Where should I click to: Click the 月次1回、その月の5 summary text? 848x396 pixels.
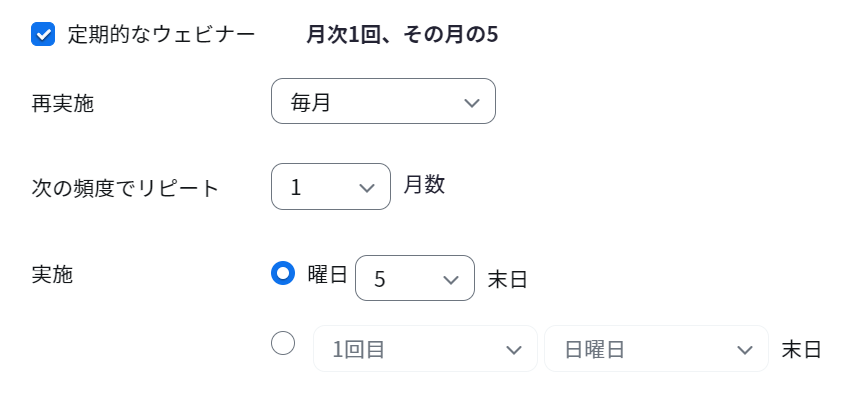coord(402,35)
